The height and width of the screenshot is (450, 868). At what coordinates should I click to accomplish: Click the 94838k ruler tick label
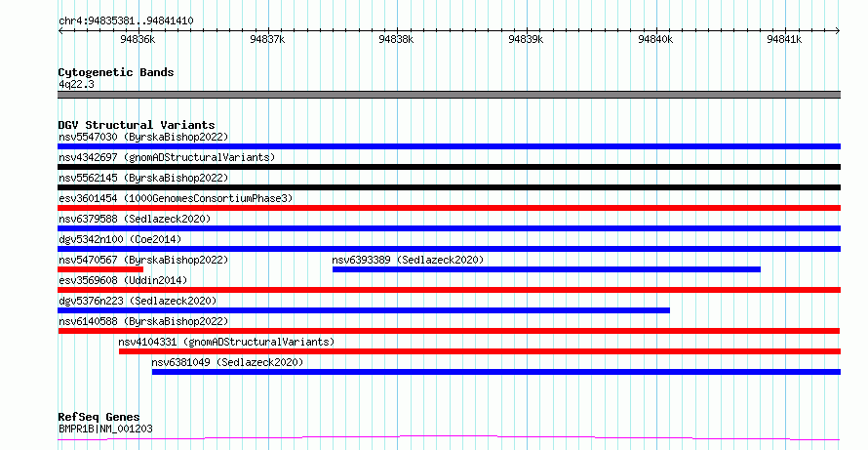pyautogui.click(x=396, y=39)
